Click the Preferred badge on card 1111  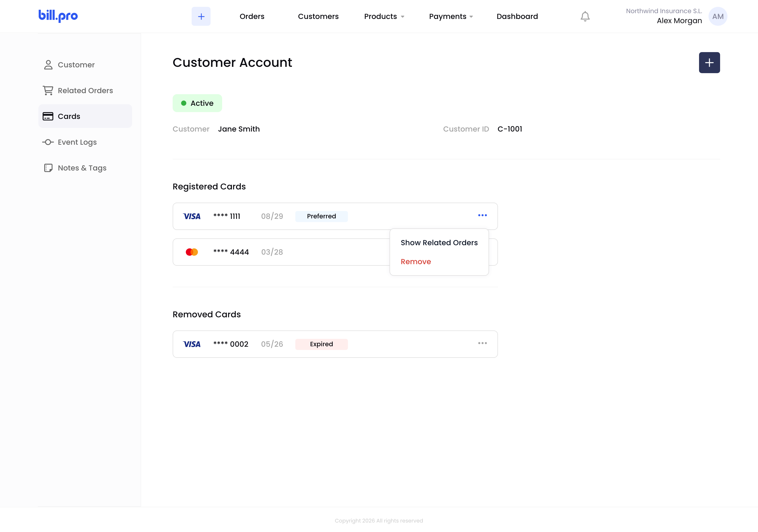point(322,217)
